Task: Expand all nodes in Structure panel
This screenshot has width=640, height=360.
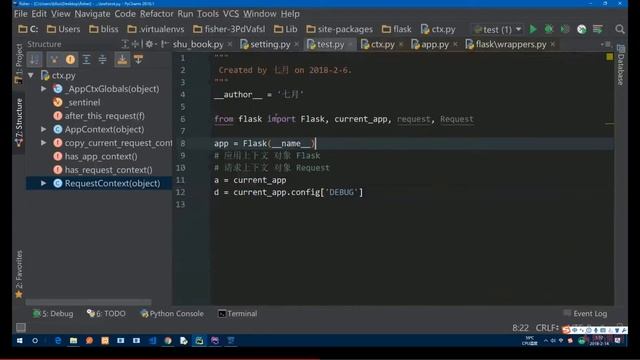Action: [x=87, y=60]
